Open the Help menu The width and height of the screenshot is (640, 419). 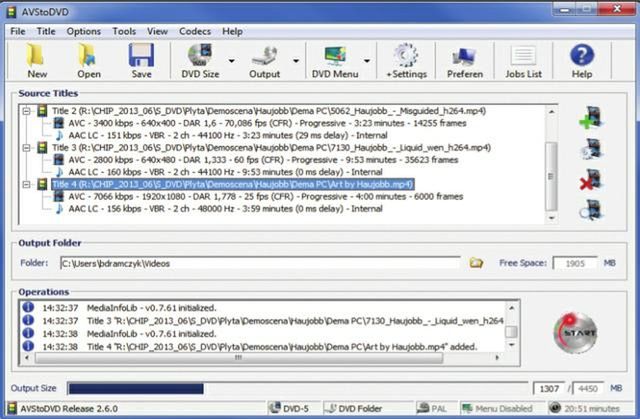click(232, 31)
